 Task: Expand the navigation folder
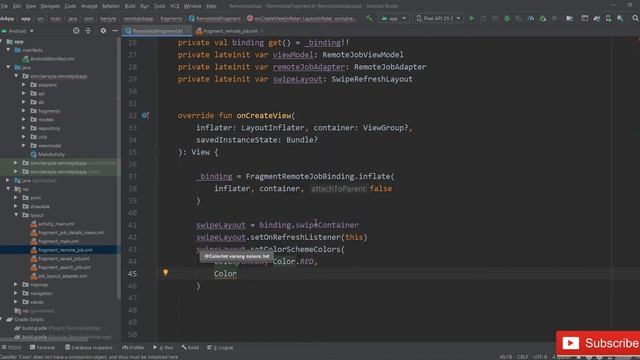click(x=16, y=293)
